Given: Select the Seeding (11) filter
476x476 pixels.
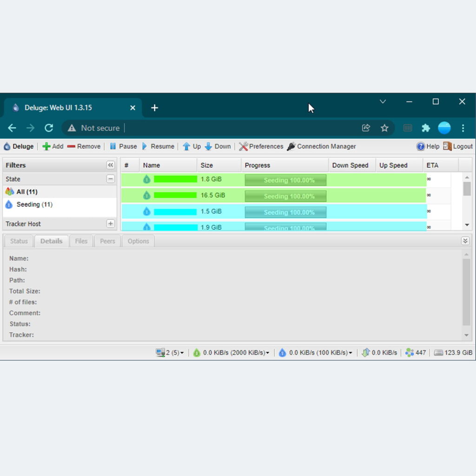Looking at the screenshot, I should (x=34, y=205).
